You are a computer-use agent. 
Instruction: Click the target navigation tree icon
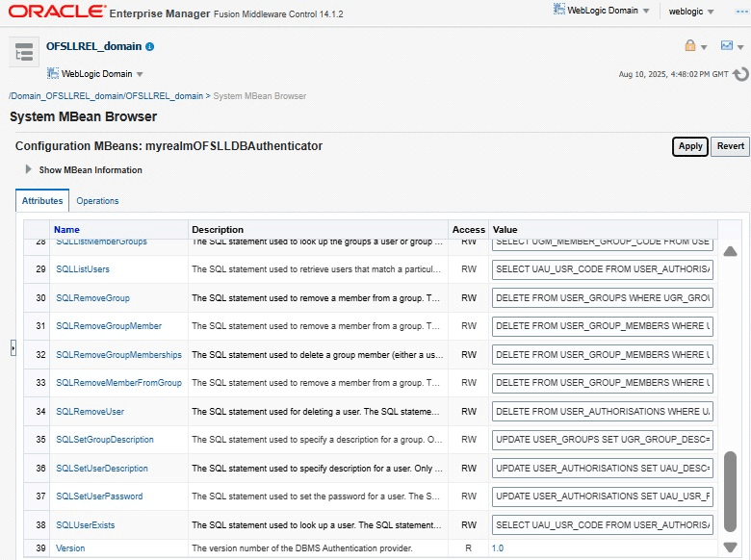click(x=24, y=53)
